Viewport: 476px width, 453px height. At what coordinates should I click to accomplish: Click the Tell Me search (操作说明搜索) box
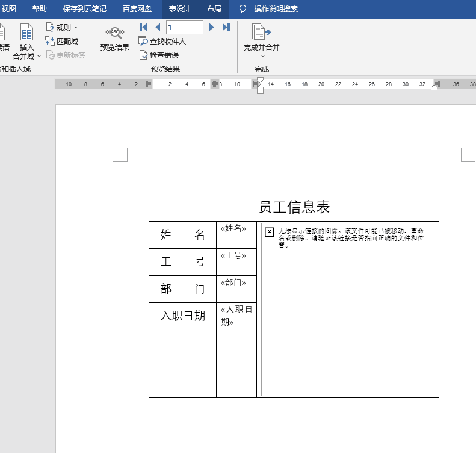[x=275, y=9]
